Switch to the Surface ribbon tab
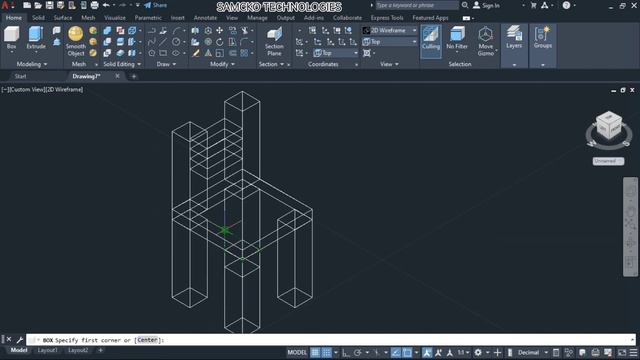 tap(63, 18)
